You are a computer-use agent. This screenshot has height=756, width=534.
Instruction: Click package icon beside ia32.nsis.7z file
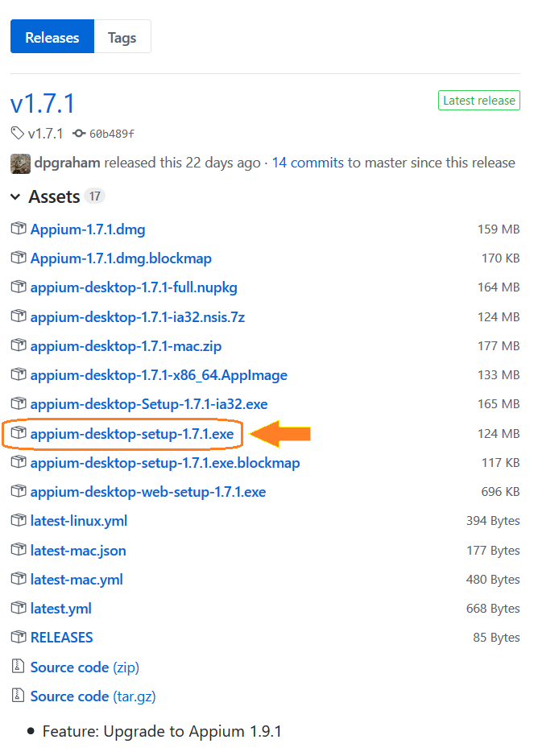click(x=19, y=316)
